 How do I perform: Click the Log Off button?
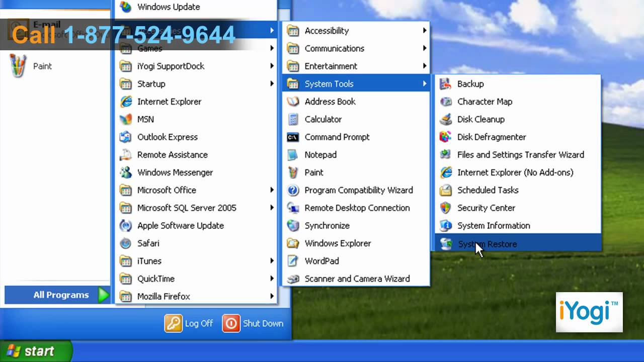[189, 323]
